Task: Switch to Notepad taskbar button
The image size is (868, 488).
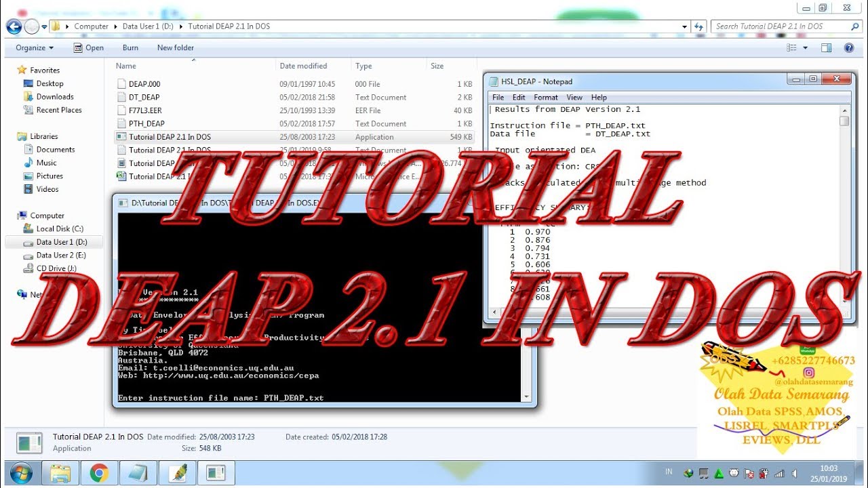Action: 138,472
